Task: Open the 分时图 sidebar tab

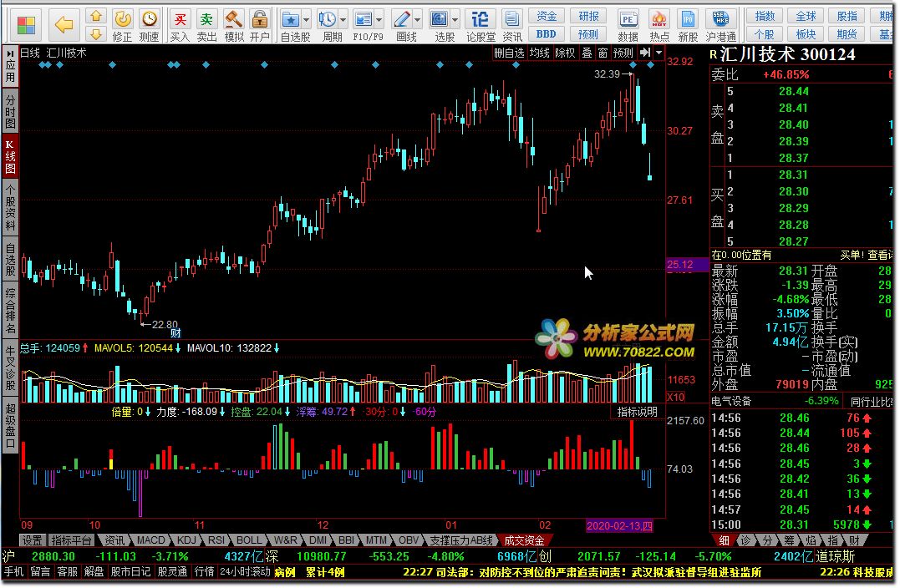Action: (10, 111)
